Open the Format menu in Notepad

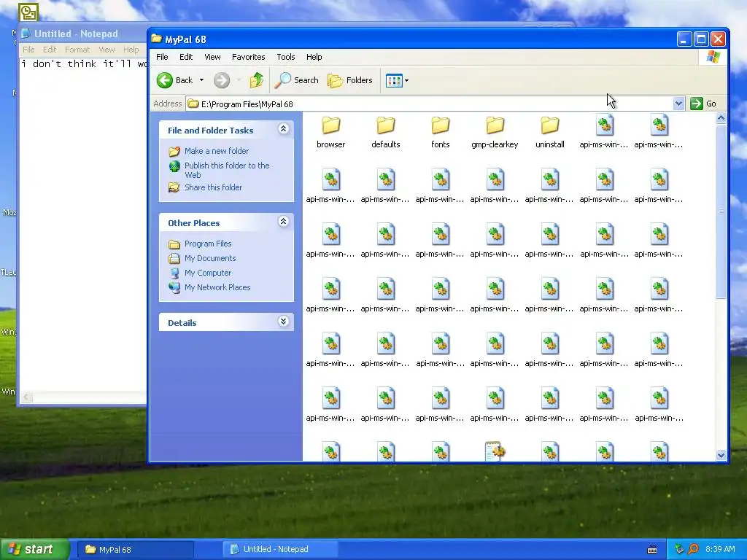77,50
